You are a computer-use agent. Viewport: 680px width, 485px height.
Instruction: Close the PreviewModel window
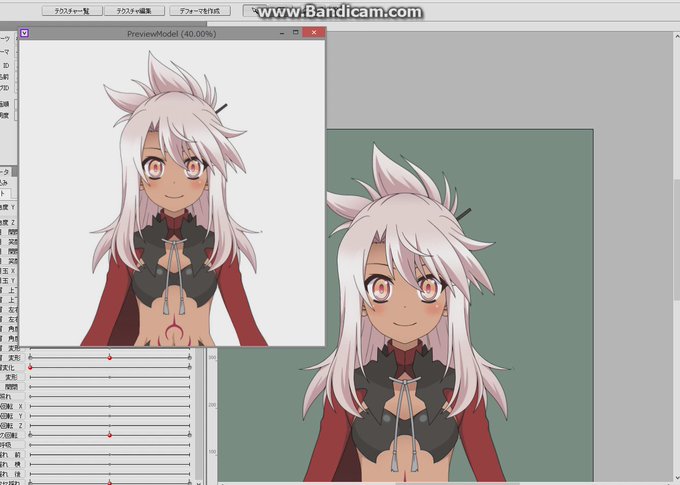314,33
